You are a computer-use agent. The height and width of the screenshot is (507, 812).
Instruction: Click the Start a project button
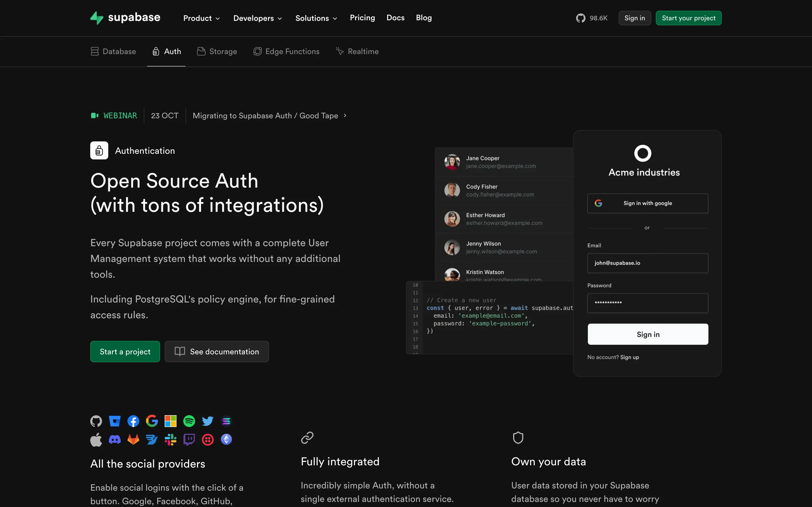pos(125,352)
